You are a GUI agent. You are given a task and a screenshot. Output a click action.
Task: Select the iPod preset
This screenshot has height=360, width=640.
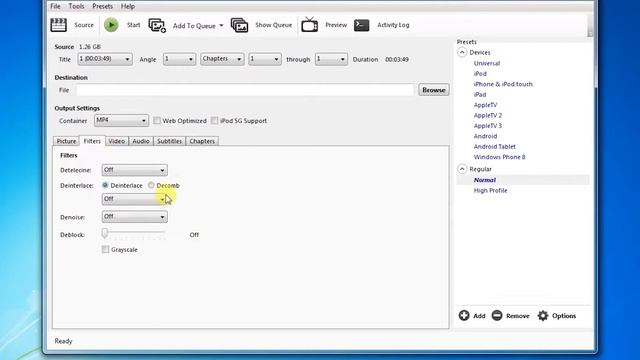pos(480,73)
